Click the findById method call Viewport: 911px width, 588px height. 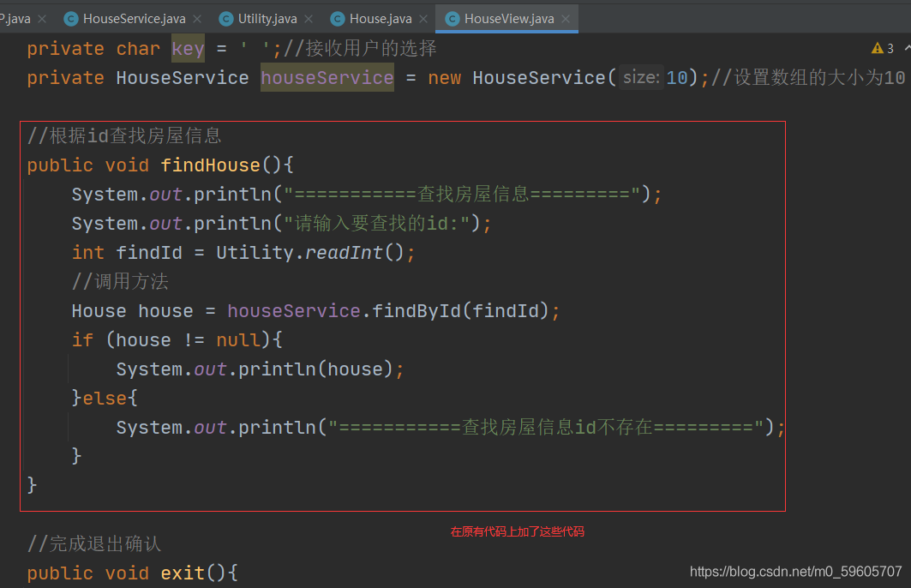(417, 311)
